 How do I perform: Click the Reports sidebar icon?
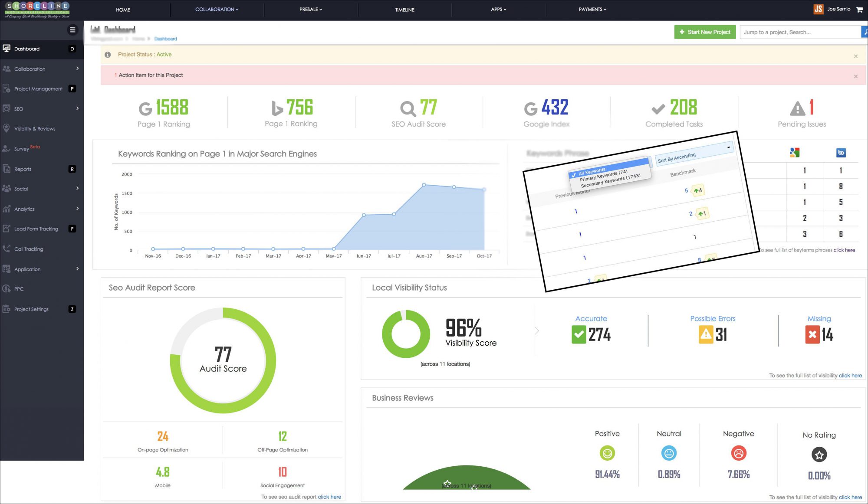(x=7, y=169)
